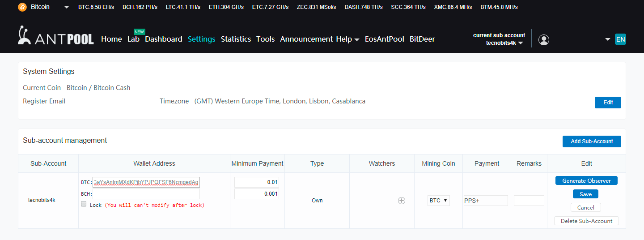
Task: Click the AntPool logo
Action: (x=56, y=36)
